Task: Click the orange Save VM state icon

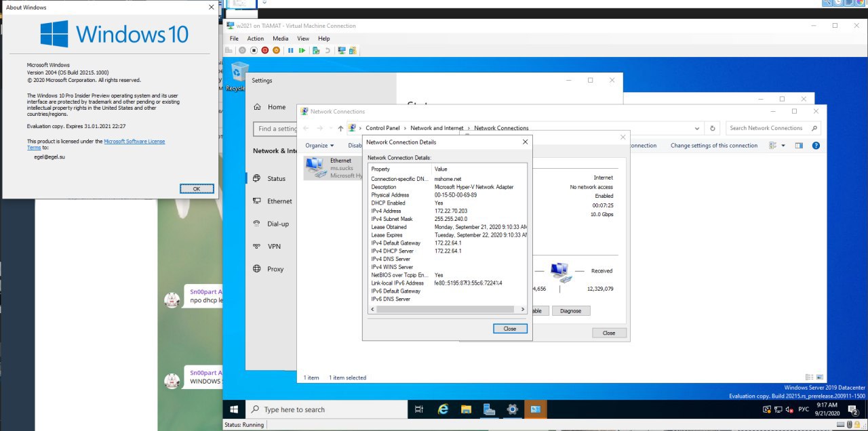Action: (x=276, y=50)
